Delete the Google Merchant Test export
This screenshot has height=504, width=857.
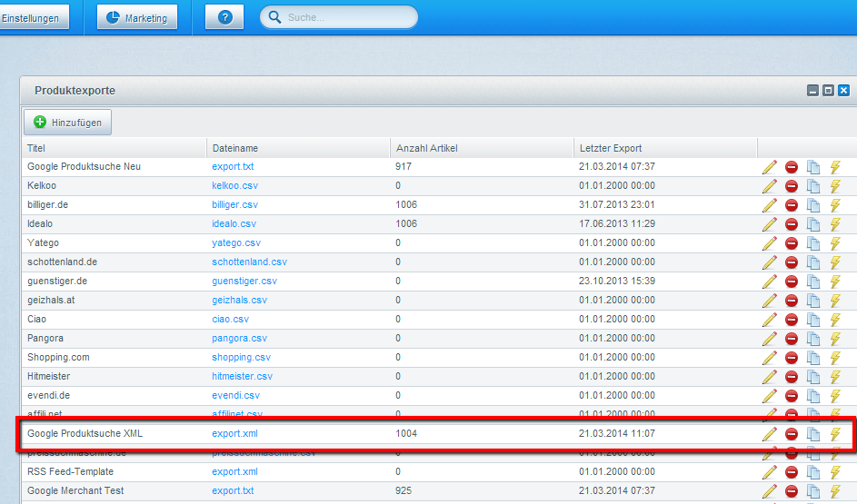point(792,491)
